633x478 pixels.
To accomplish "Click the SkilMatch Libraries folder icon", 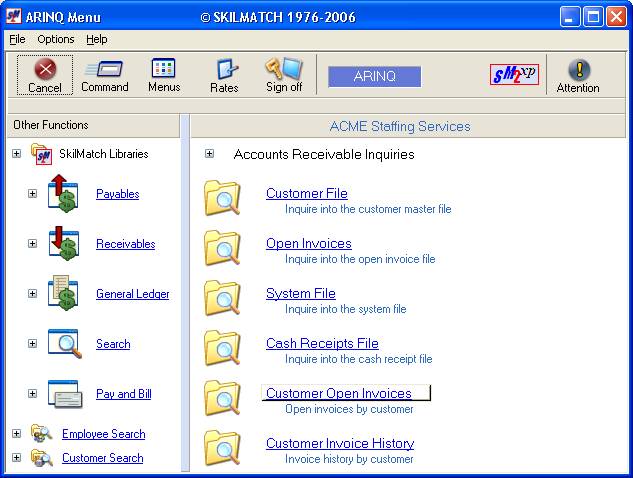I will pyautogui.click(x=41, y=154).
